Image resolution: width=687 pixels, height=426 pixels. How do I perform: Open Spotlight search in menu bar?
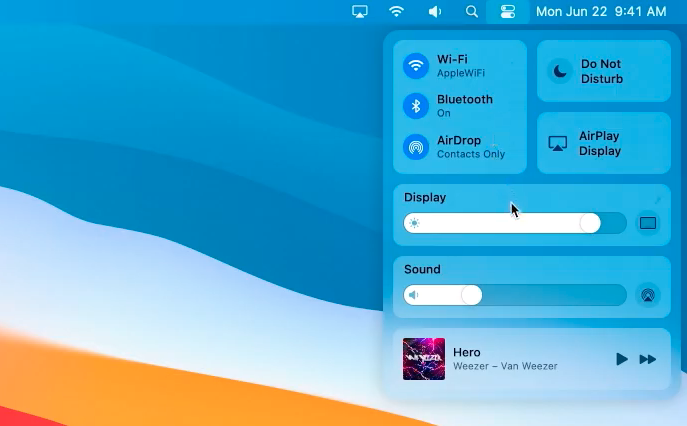(472, 12)
